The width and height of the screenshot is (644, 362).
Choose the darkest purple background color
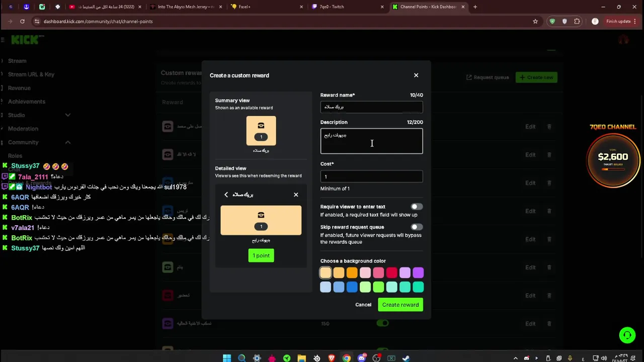(x=418, y=273)
